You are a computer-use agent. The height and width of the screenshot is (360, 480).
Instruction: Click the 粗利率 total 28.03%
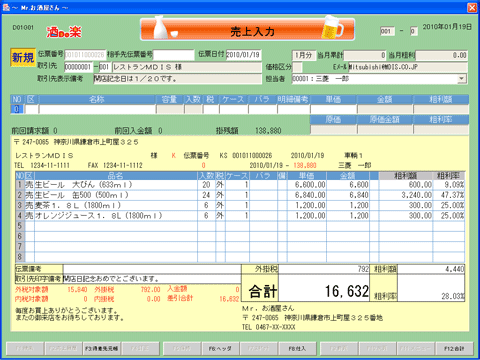coord(431,288)
